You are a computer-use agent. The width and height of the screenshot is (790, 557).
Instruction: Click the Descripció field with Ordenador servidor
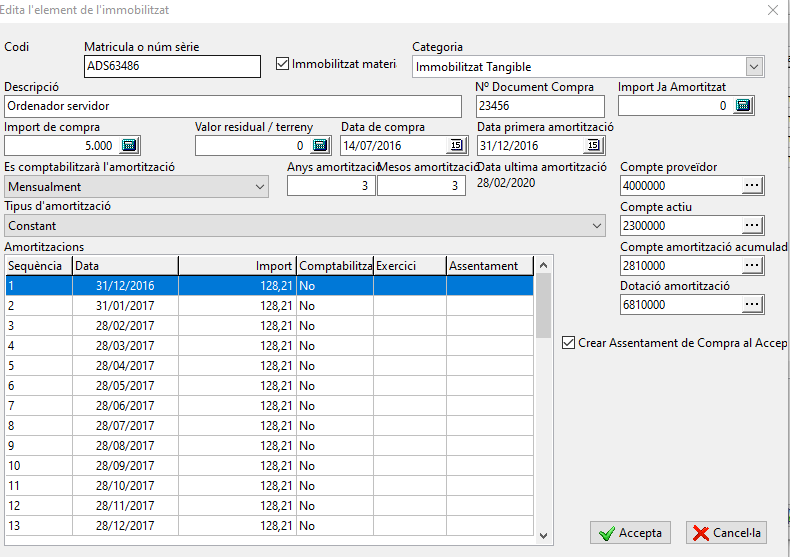[x=233, y=106]
